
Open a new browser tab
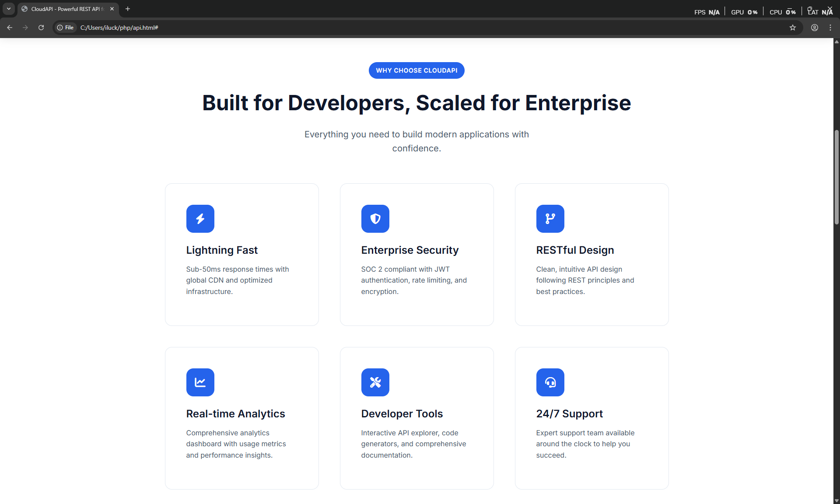point(128,9)
